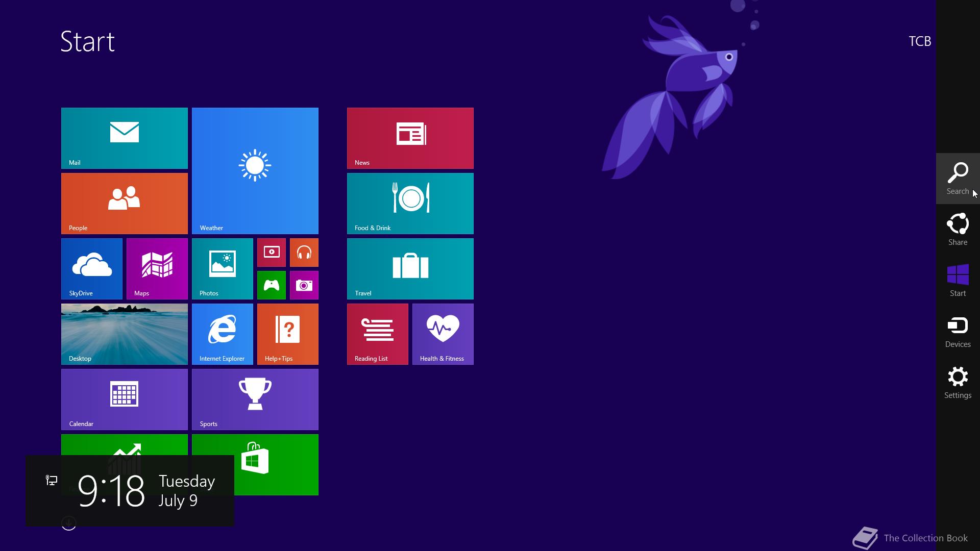Image resolution: width=980 pixels, height=551 pixels.
Task: Open the Devices charm
Action: coord(958,332)
